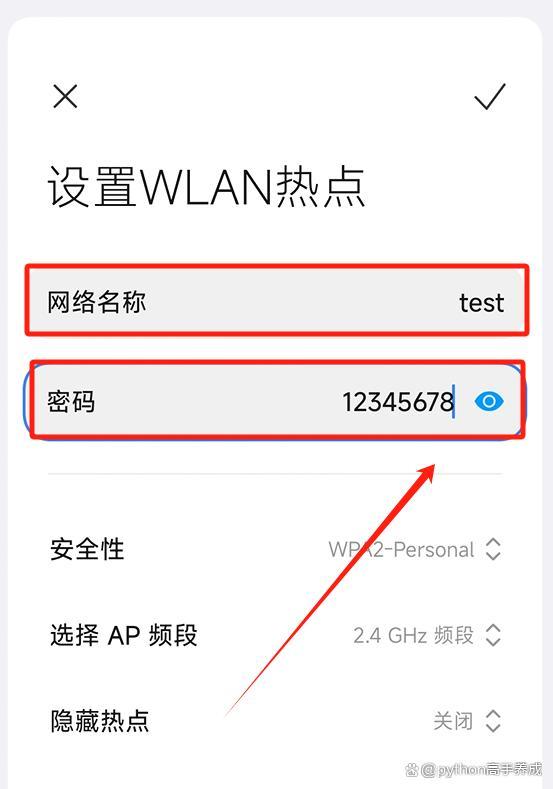
Task: Open the 隐藏热点 chevron selector
Action: 493,721
